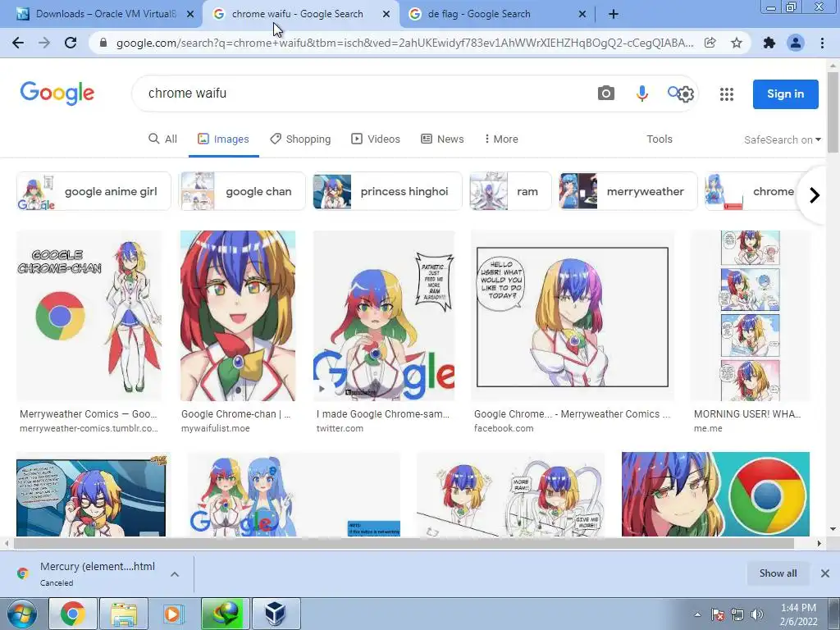Switch to the All results tab
The image size is (840, 630).
[162, 139]
